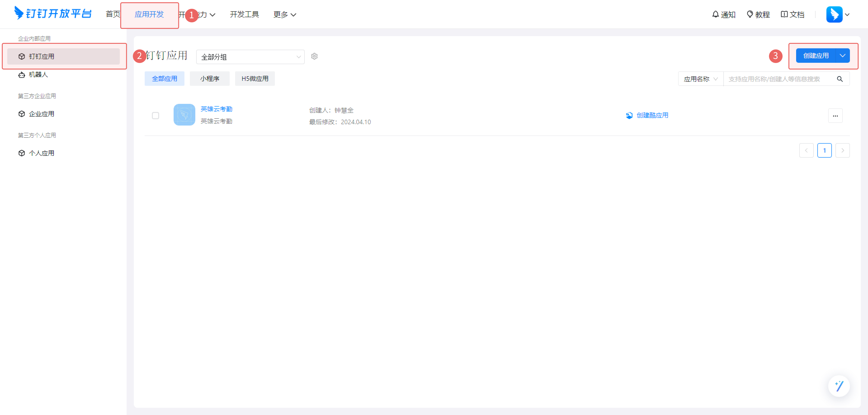This screenshot has width=868, height=415.
Task: Expand the 创建应用 dropdown arrow
Action: [843, 56]
